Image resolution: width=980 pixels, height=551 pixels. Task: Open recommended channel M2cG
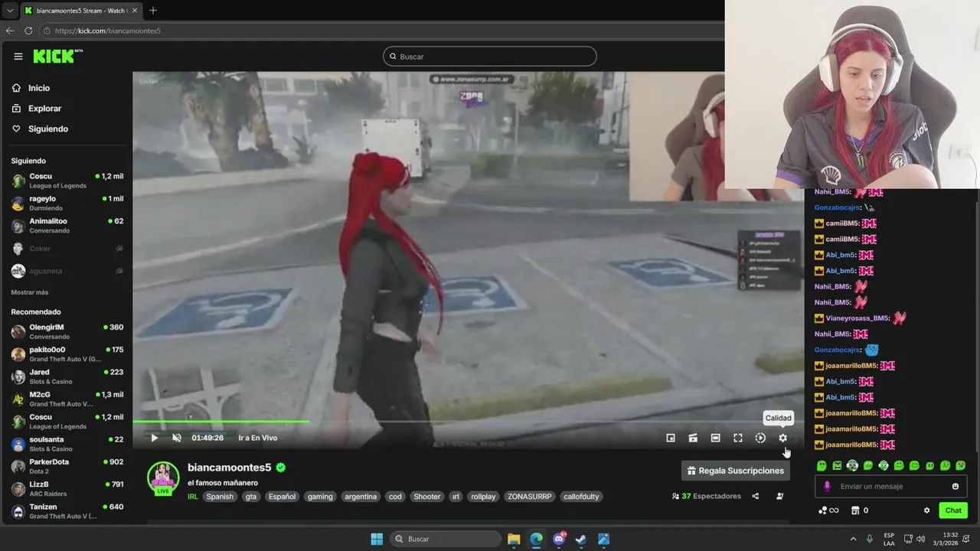(67, 399)
